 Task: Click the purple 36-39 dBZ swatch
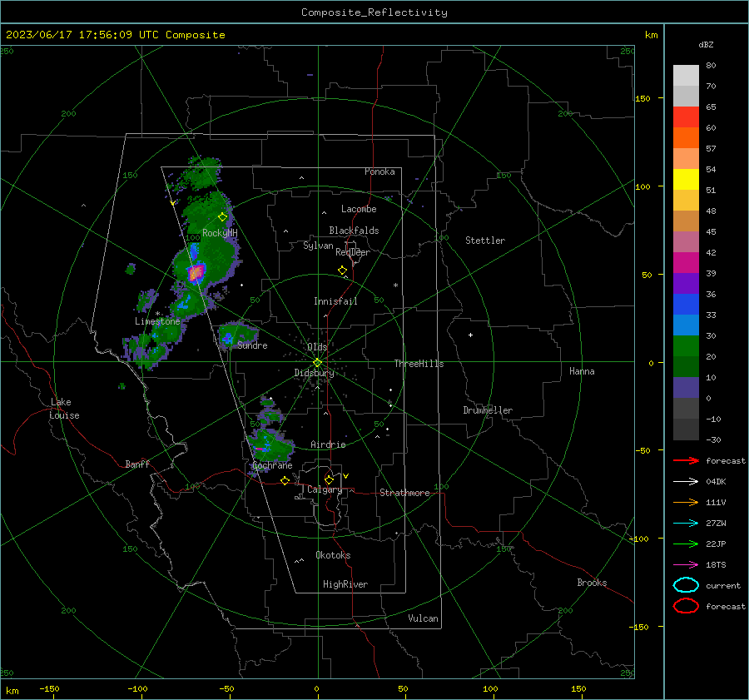[x=686, y=283]
